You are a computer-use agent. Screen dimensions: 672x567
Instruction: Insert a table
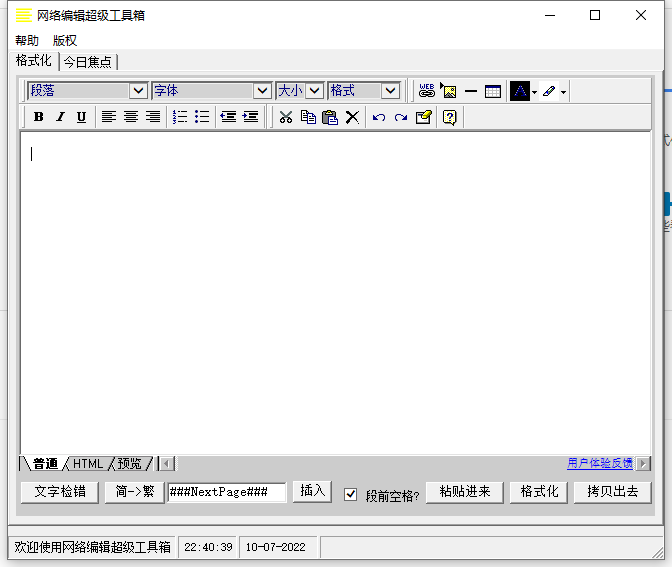pyautogui.click(x=493, y=91)
